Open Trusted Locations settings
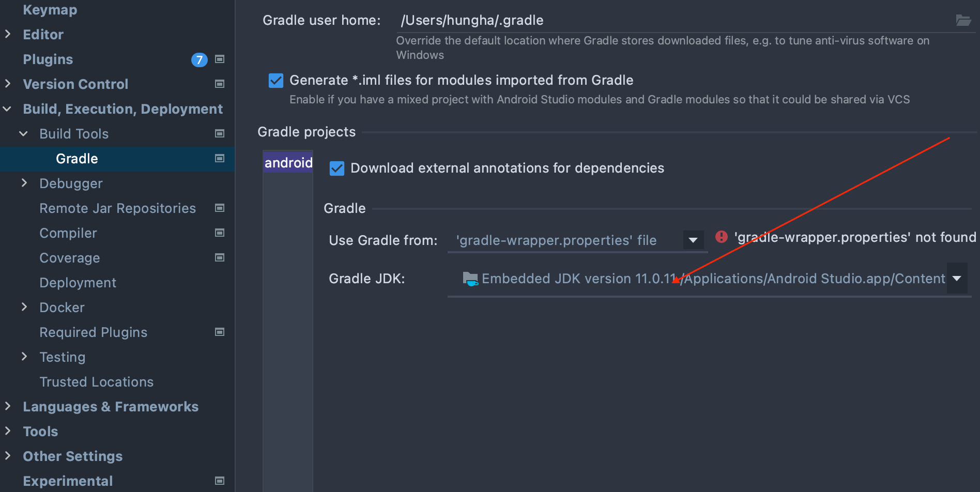This screenshot has width=980, height=492. pos(96,381)
